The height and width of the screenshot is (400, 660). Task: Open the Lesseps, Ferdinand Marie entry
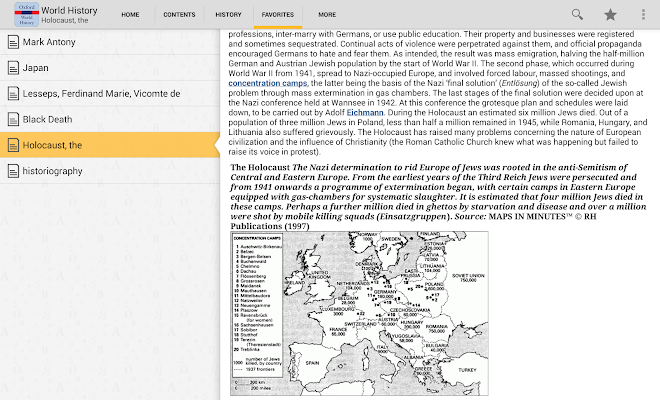click(110, 93)
